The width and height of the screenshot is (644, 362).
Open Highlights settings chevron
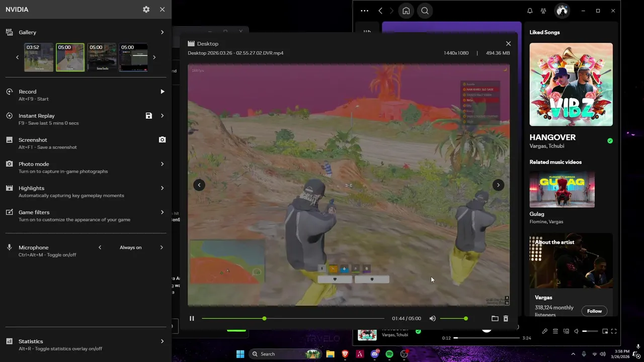162,188
